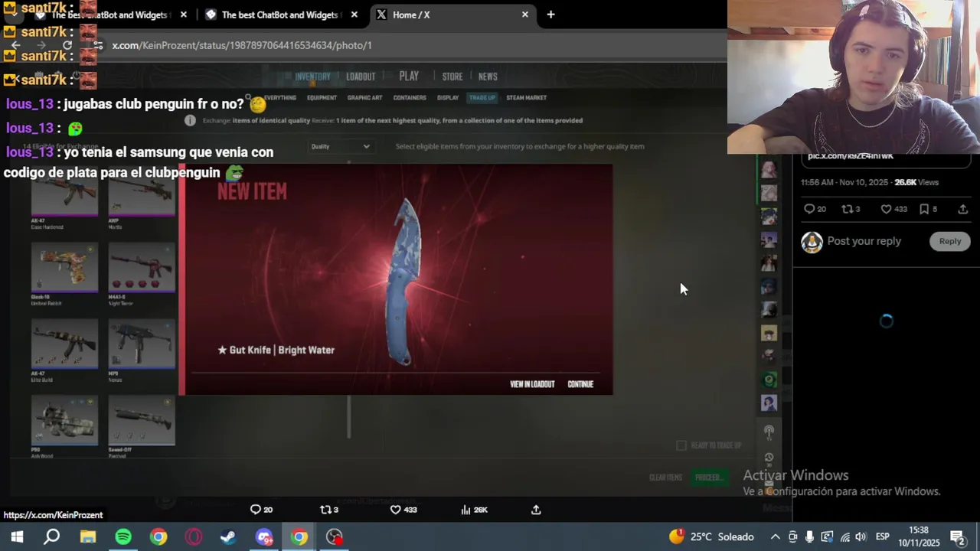Screen dimensions: 980x551
Task: Switch to the Home / X browser tab
Action: click(452, 15)
